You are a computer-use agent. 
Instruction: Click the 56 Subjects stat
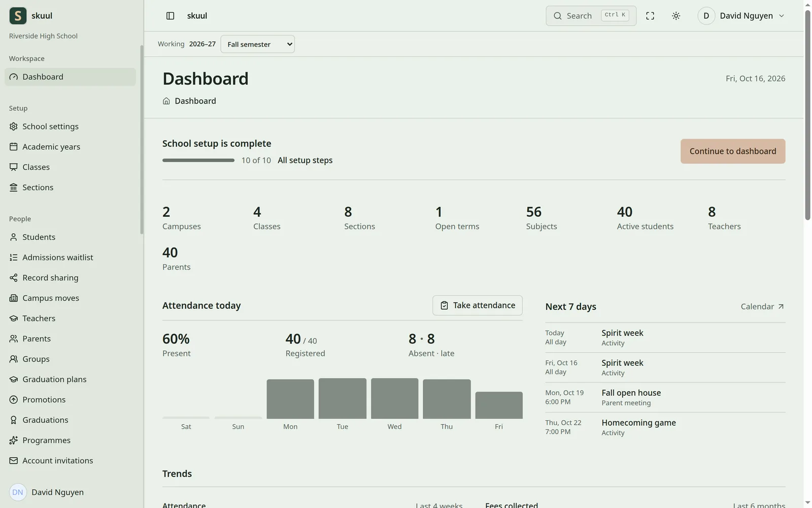542,217
